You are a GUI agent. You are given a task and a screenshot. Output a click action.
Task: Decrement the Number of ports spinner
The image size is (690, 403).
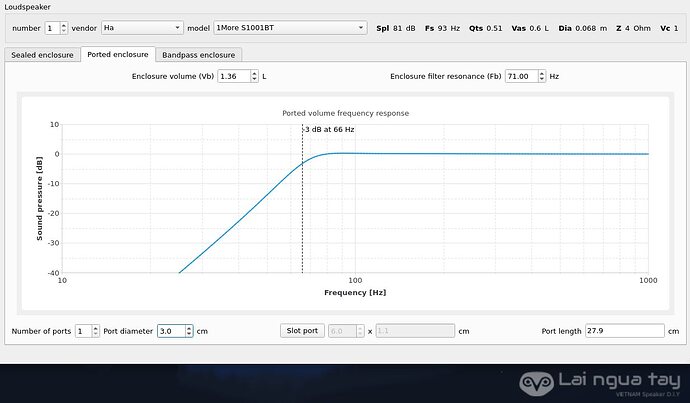click(95, 334)
